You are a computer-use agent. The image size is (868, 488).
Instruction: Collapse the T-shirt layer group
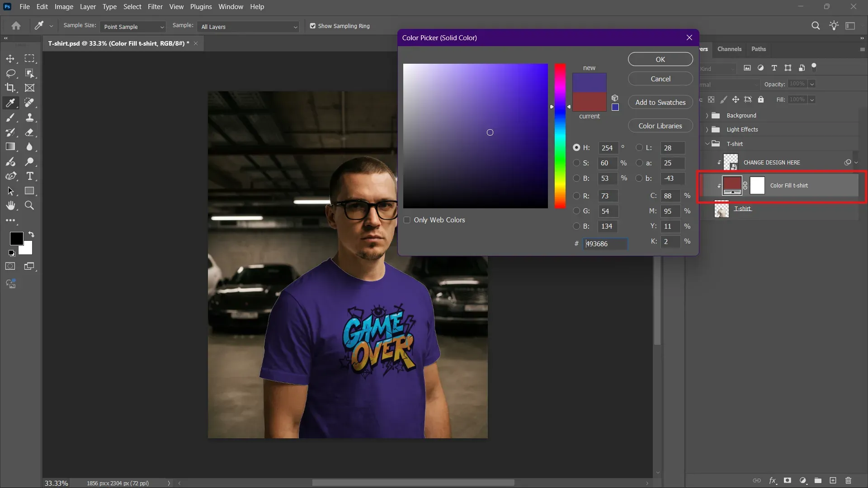tap(708, 144)
